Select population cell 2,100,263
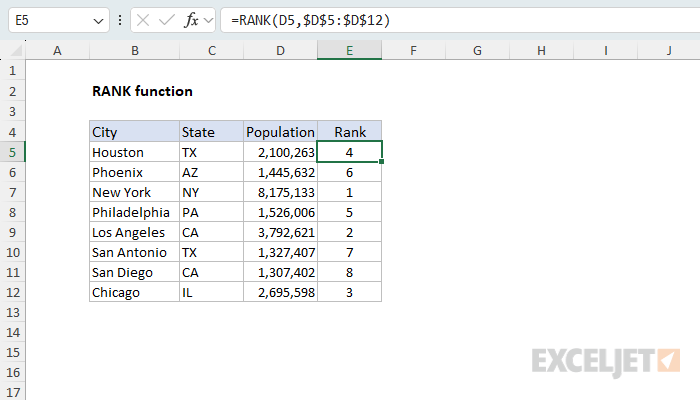This screenshot has height=400, width=700. [280, 152]
